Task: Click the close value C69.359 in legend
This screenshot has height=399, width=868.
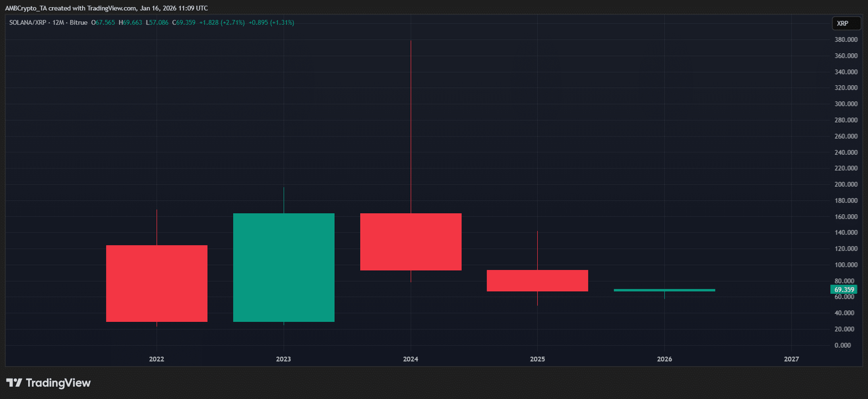Action: coord(184,23)
